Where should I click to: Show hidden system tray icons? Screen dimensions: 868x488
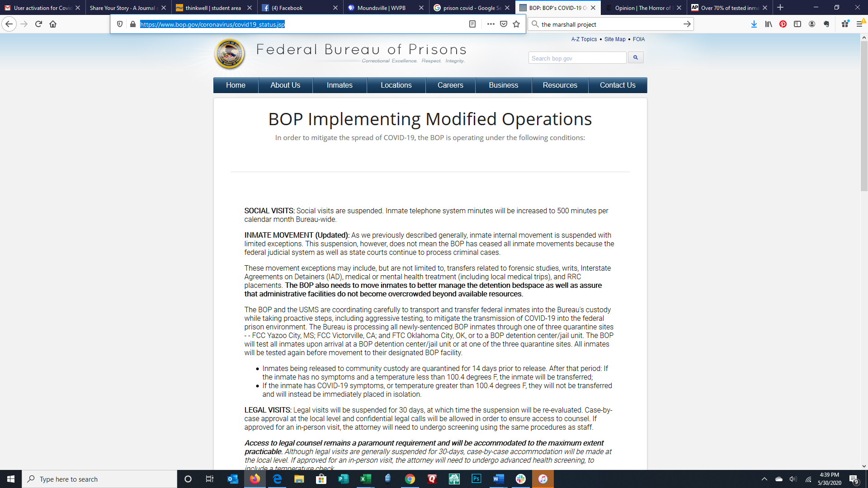[x=764, y=479]
